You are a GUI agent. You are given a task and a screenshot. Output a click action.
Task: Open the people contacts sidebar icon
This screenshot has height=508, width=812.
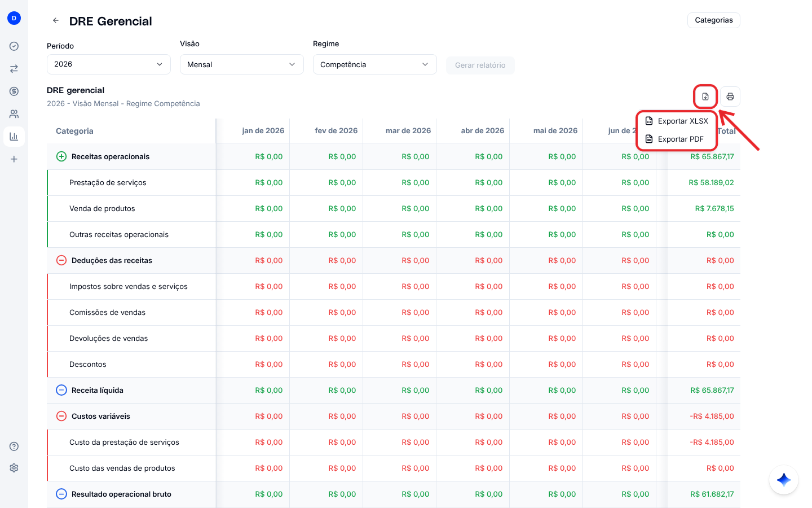click(14, 114)
